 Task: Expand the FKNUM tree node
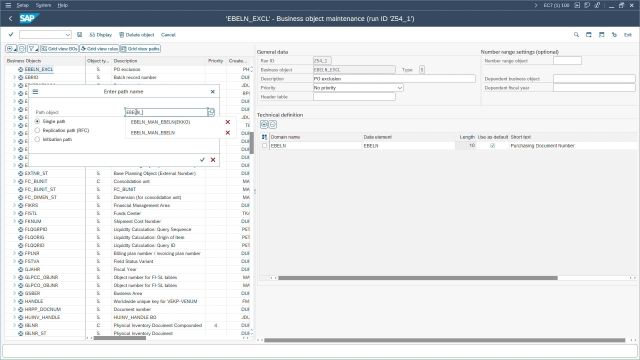(15, 221)
